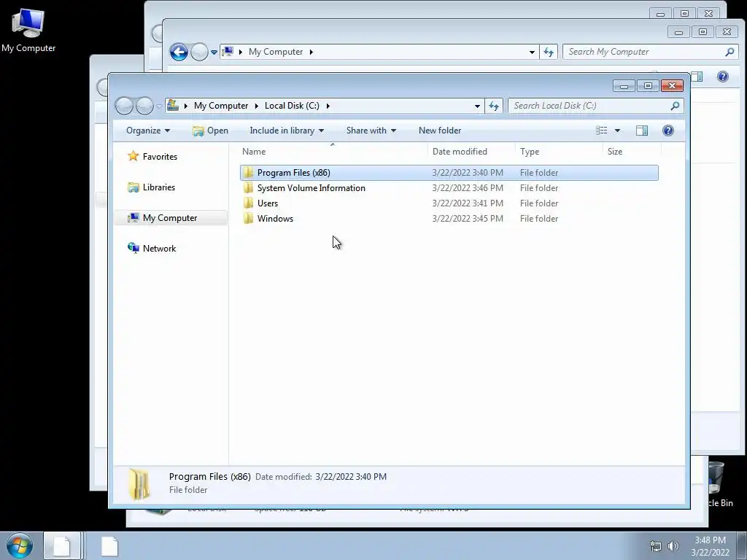
Task: Expand arrow after Local Disk (C:) breadcrumb
Action: pyautogui.click(x=328, y=106)
